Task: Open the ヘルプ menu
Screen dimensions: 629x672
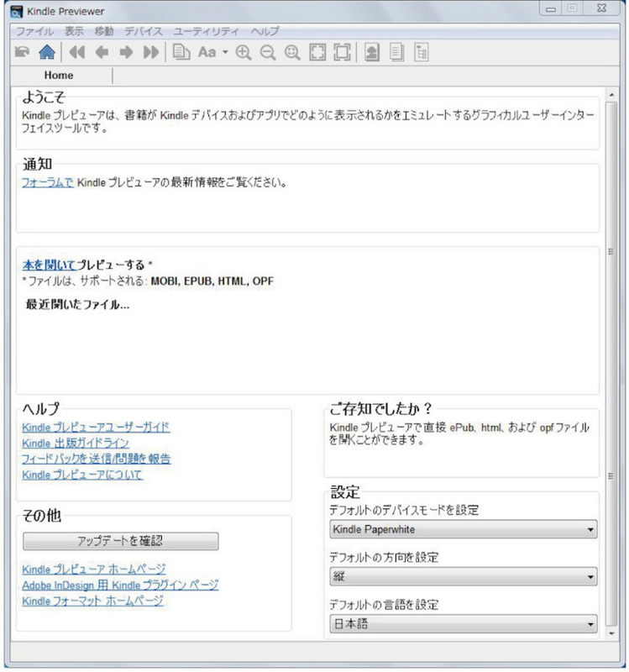Action: click(x=265, y=31)
